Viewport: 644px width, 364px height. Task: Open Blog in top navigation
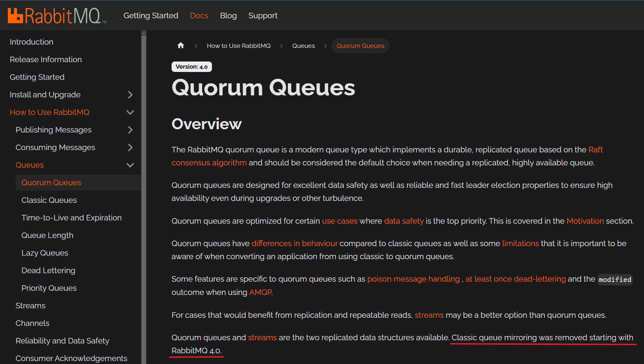pos(228,16)
